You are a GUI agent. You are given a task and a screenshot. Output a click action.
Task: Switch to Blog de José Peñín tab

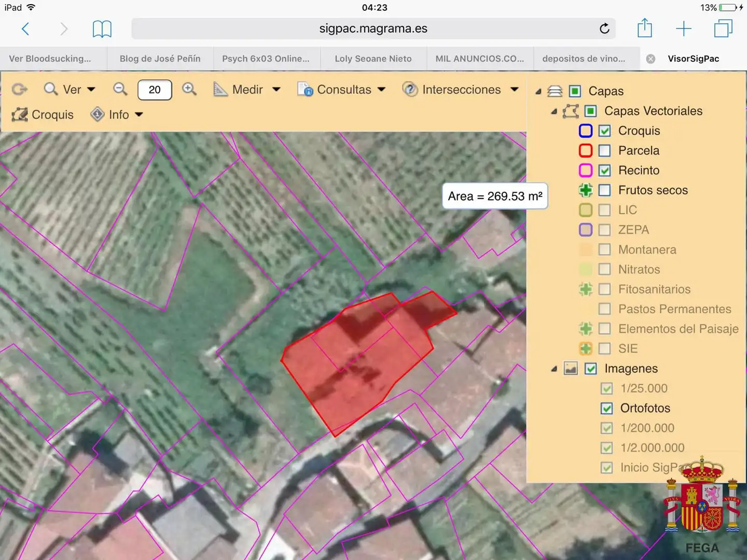tap(160, 59)
